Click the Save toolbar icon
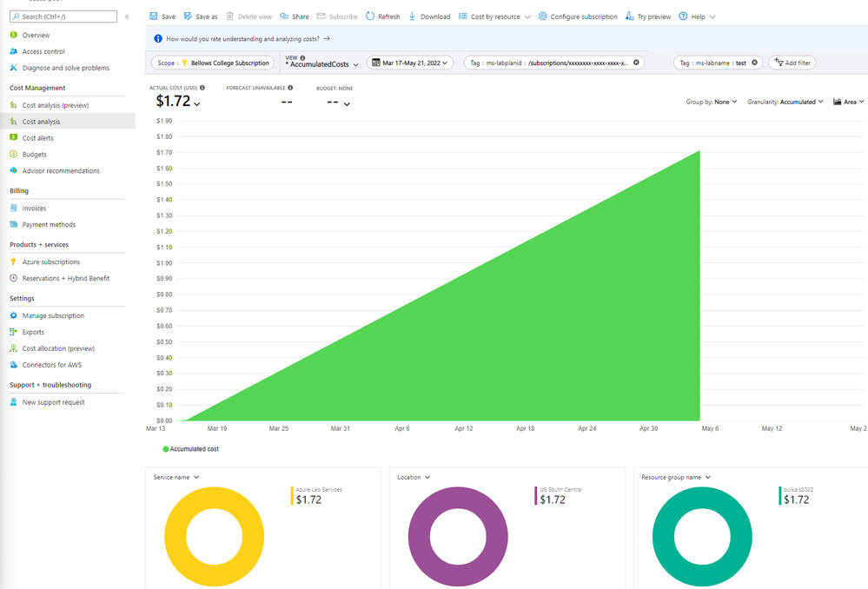The height and width of the screenshot is (589, 868). (x=153, y=17)
